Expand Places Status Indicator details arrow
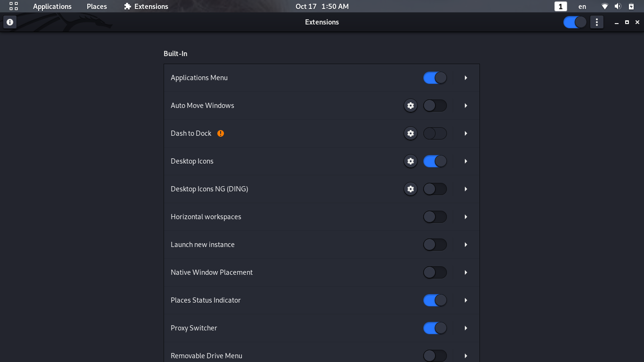This screenshot has height=362, width=644. coord(466,300)
